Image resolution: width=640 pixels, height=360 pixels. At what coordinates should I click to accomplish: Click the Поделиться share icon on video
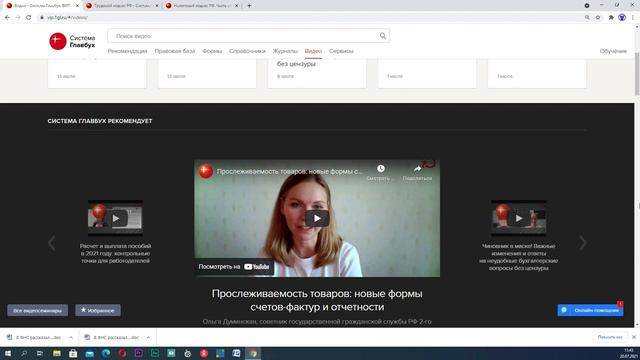pyautogui.click(x=417, y=169)
